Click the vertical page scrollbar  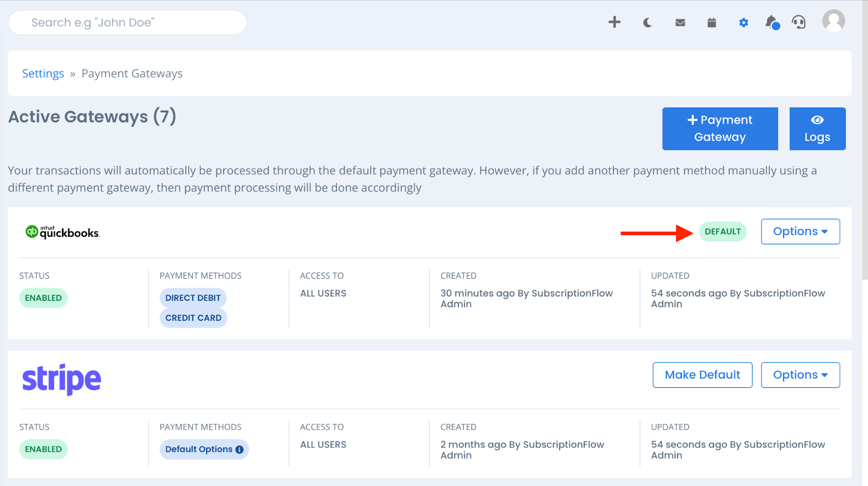[865, 140]
